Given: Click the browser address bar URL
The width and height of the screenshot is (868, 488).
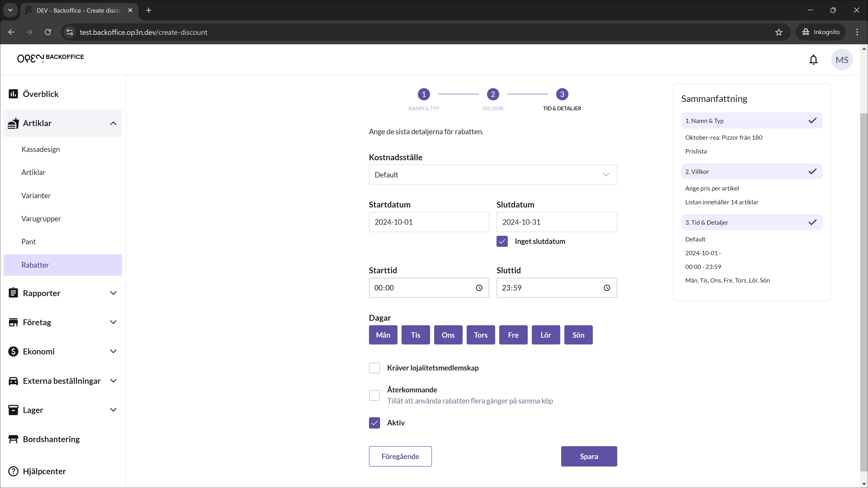Looking at the screenshot, I should tap(144, 32).
